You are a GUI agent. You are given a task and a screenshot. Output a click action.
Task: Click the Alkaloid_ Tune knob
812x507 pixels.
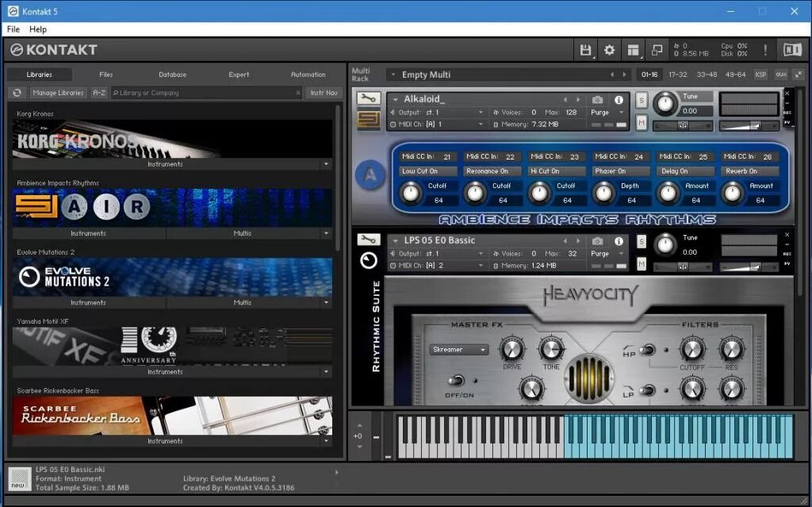665,104
